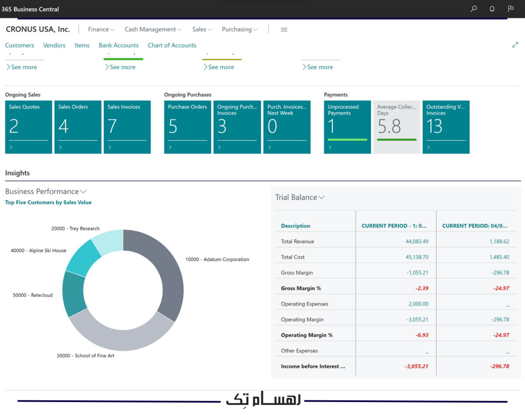Navigate to Chart of Accounts
The width and height of the screenshot is (525, 420).
[x=172, y=45]
